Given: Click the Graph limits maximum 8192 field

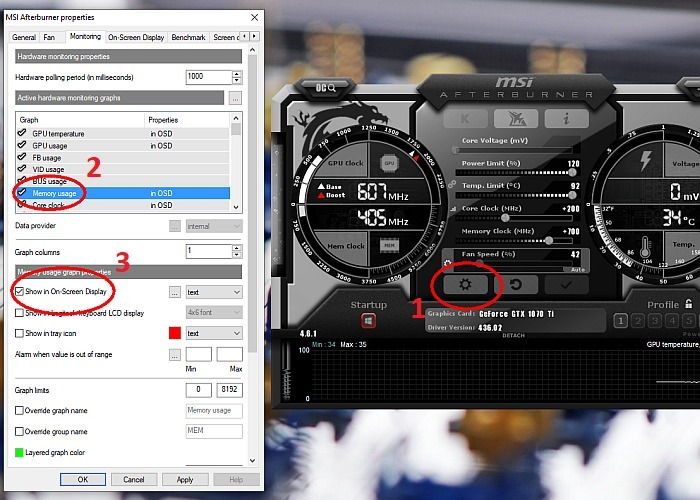Looking at the screenshot, I should tap(229, 390).
